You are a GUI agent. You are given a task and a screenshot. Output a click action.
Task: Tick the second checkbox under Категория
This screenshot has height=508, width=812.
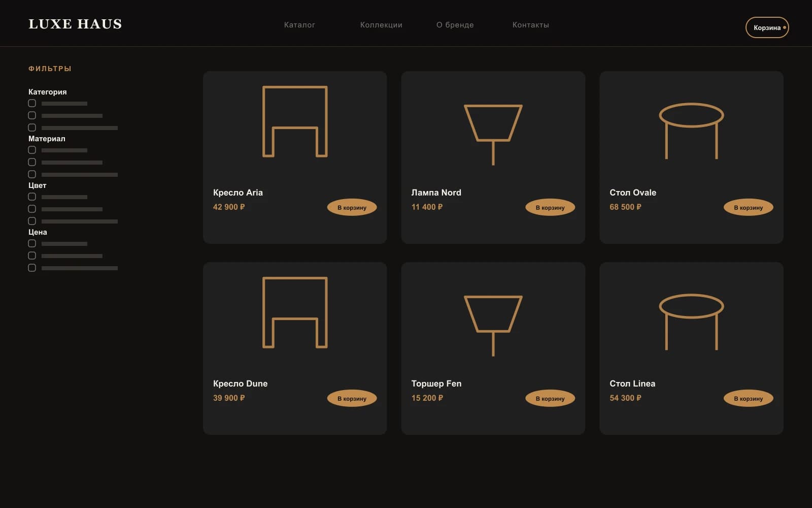(x=32, y=115)
